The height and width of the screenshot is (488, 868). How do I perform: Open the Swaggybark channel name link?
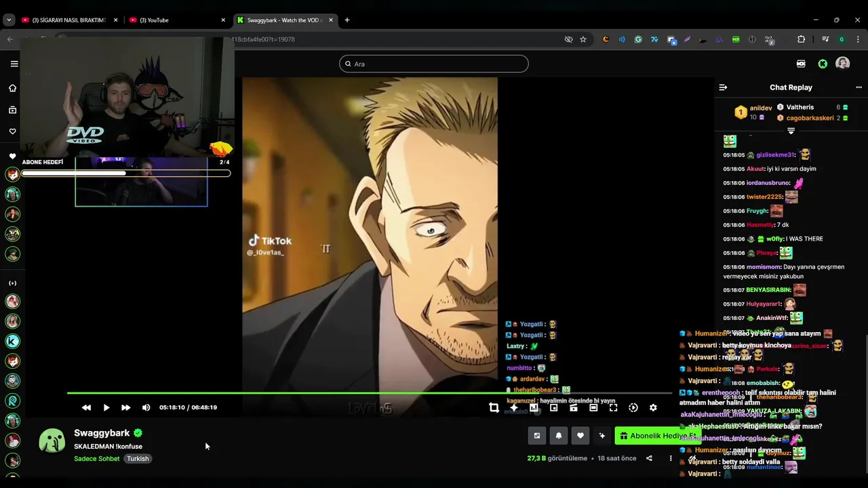click(x=102, y=432)
